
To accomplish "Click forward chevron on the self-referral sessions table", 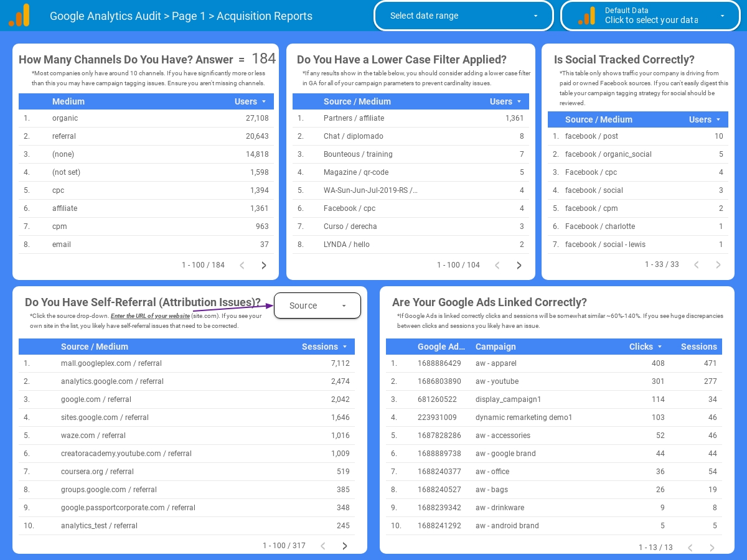I will [344, 546].
